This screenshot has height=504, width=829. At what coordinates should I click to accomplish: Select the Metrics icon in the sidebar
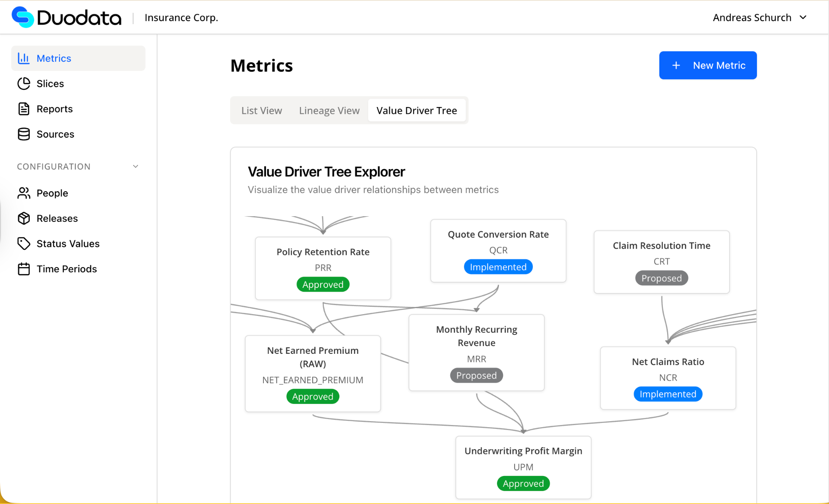tap(24, 58)
